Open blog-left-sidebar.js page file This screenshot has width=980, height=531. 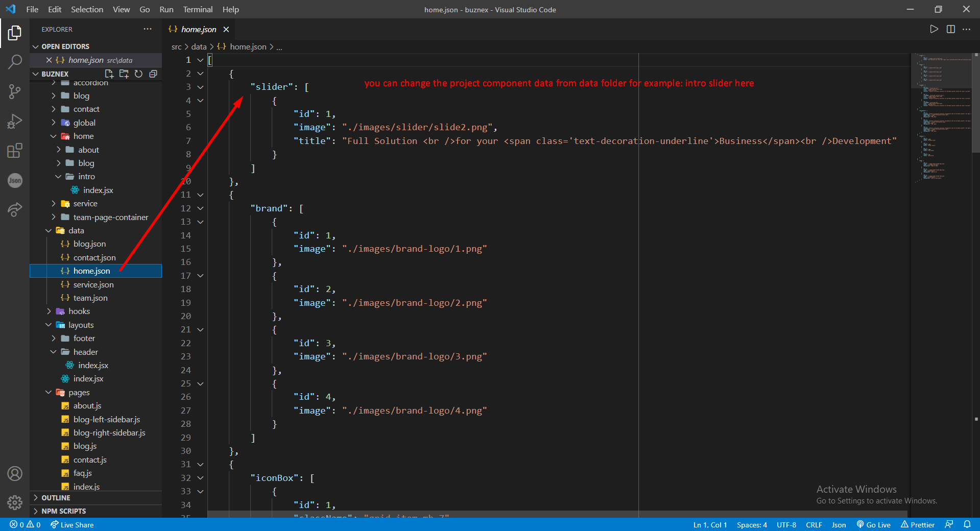(x=96, y=420)
